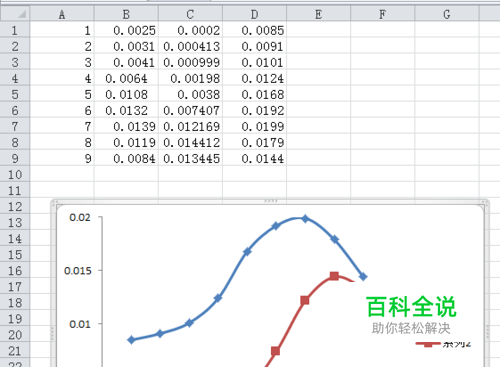Screen dimensions: 500x367
Task: Select row 4 header
Action: click(x=15, y=78)
